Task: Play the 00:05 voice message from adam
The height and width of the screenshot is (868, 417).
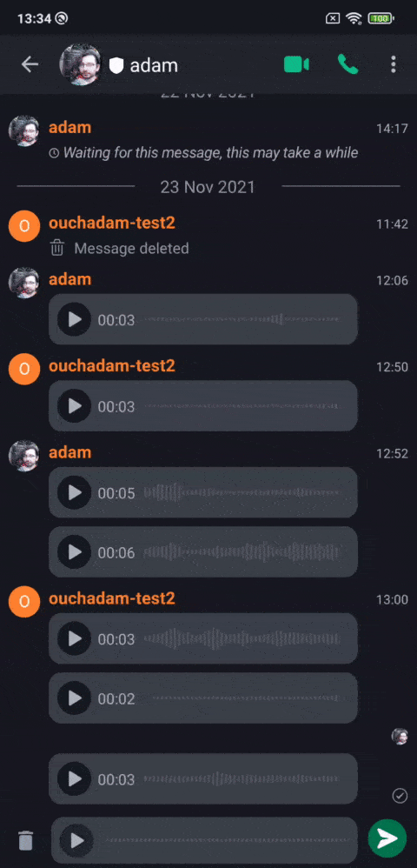Action: pos(74,492)
